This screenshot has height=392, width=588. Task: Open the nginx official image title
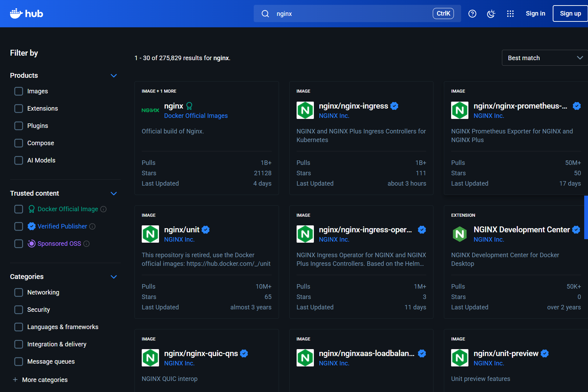pos(174,106)
